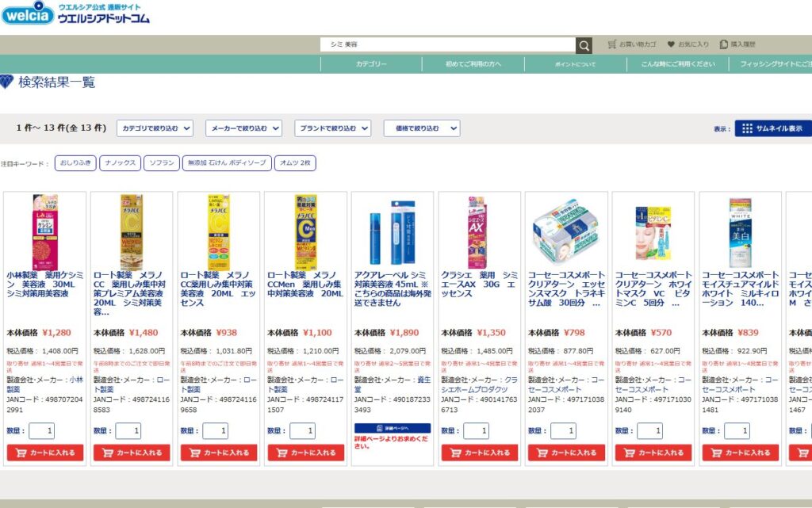Select the ナノックス keyword tag
This screenshot has height=508, width=812.
[121, 163]
